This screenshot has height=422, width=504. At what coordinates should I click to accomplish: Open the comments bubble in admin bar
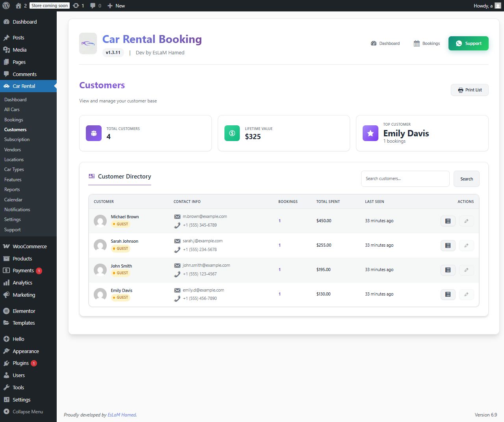[95, 6]
